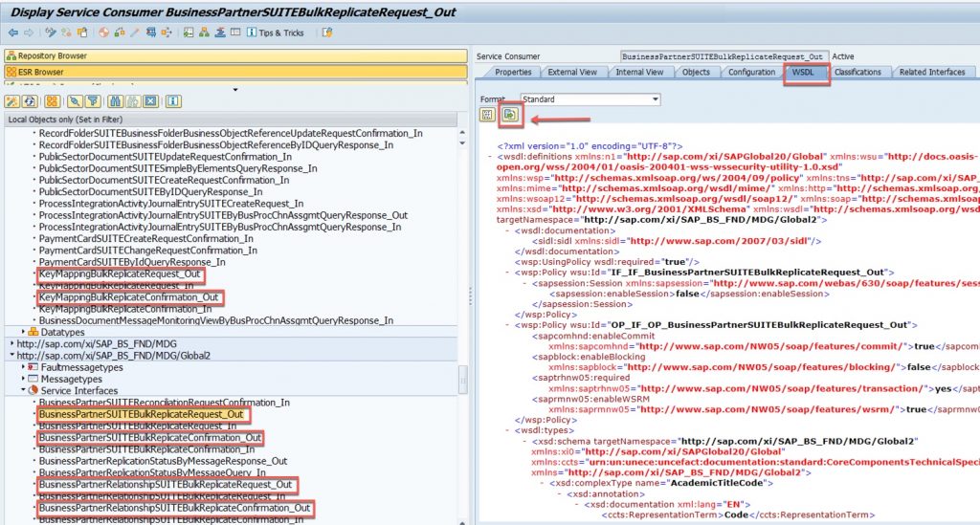Click the tree panel vertical scrollbar up arrow

(x=462, y=132)
